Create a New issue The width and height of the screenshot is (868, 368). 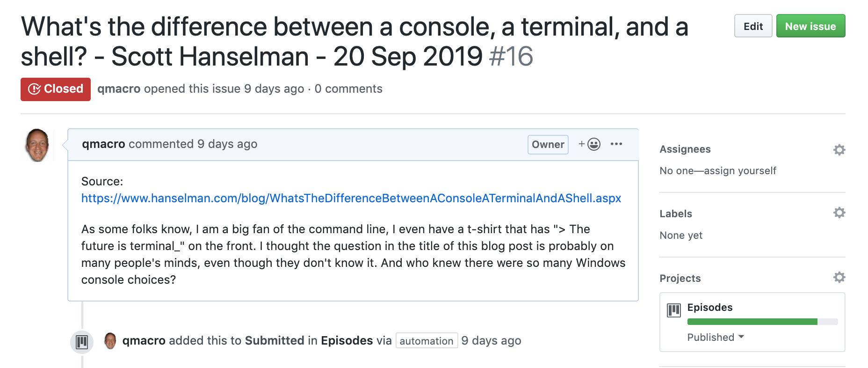810,26
